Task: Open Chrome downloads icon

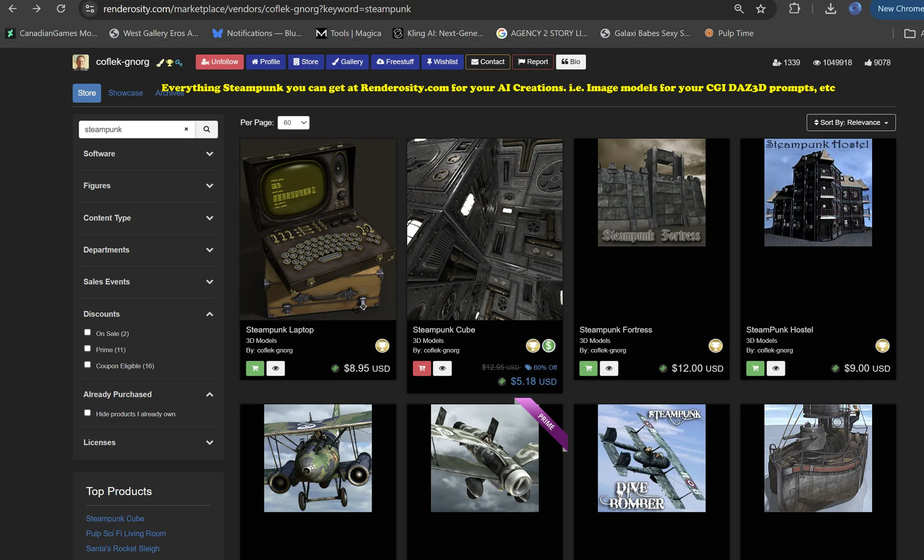Action: click(x=830, y=9)
